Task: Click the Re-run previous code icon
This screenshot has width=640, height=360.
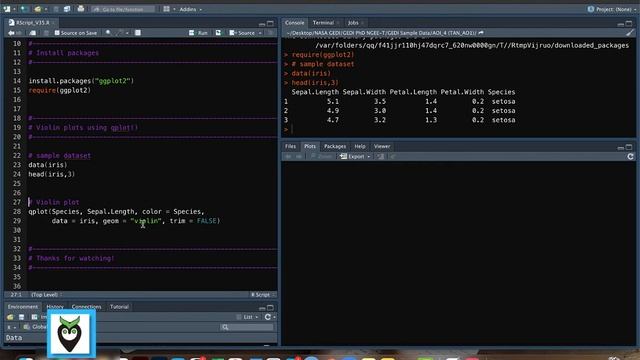Action: click(218, 33)
